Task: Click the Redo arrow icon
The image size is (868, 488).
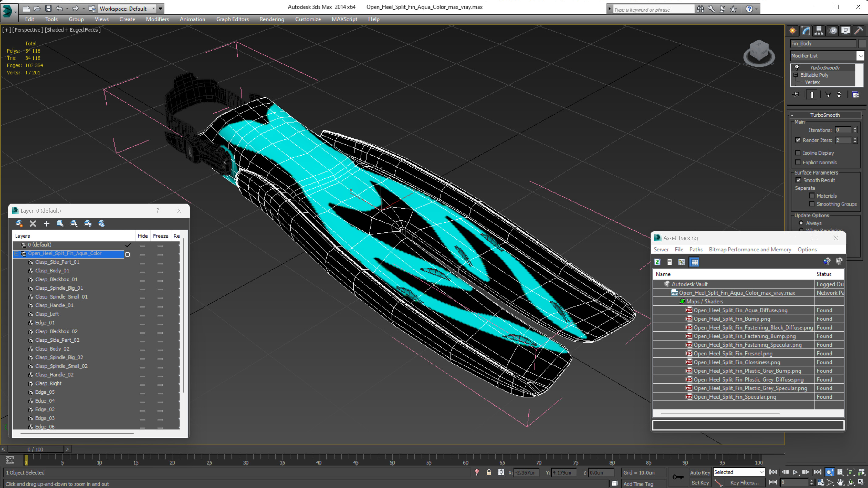Action: 75,9
